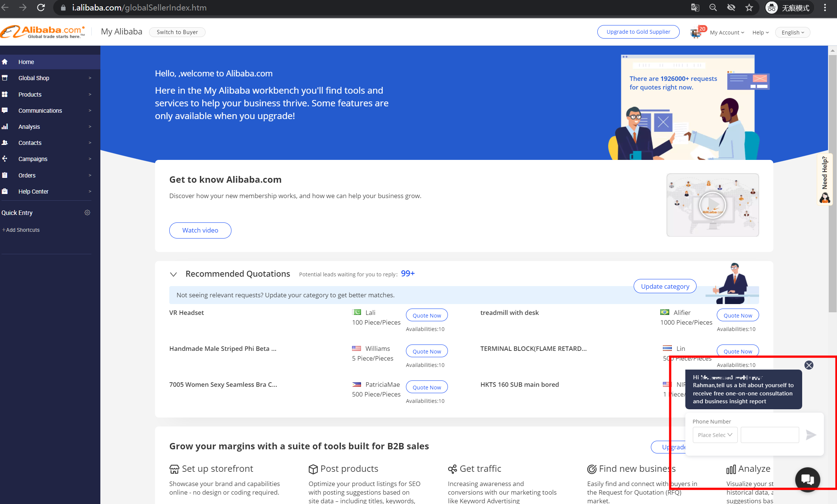The width and height of the screenshot is (837, 504).
Task: Play the Alibaba intro video thumbnail
Action: (712, 205)
